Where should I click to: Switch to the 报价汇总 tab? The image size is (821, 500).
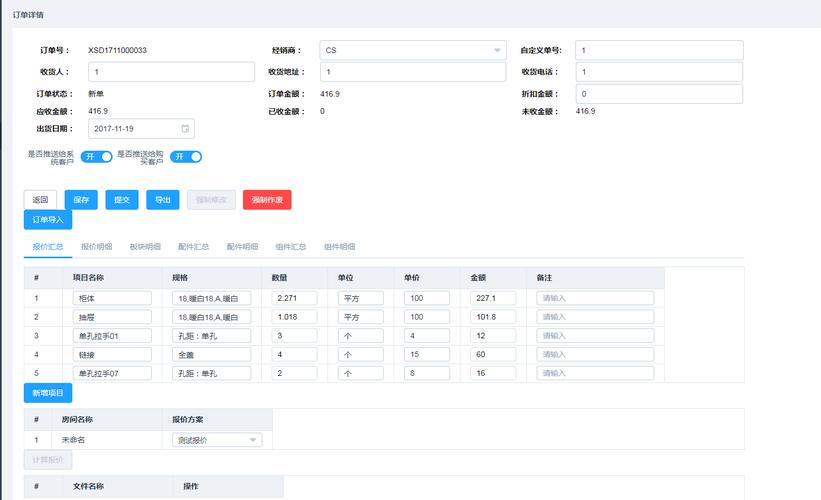(48, 247)
